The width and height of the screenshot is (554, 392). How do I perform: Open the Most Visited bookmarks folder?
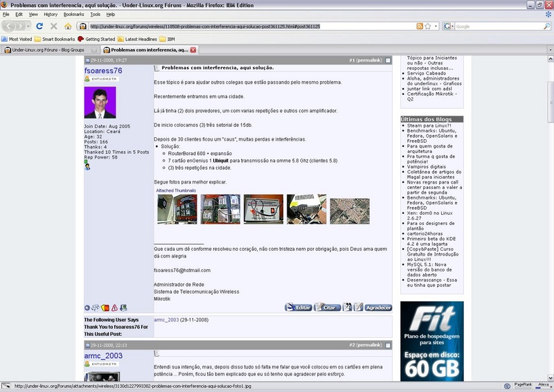point(17,39)
